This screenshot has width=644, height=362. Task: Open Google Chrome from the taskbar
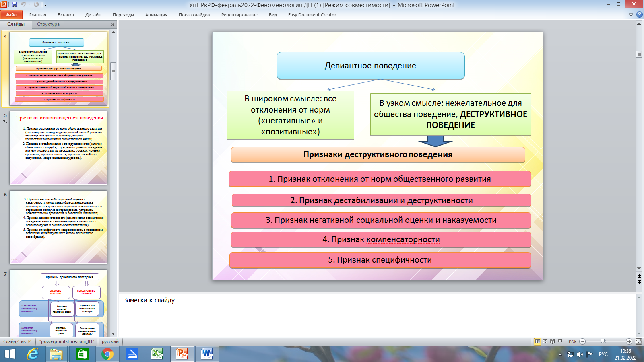coord(107,354)
